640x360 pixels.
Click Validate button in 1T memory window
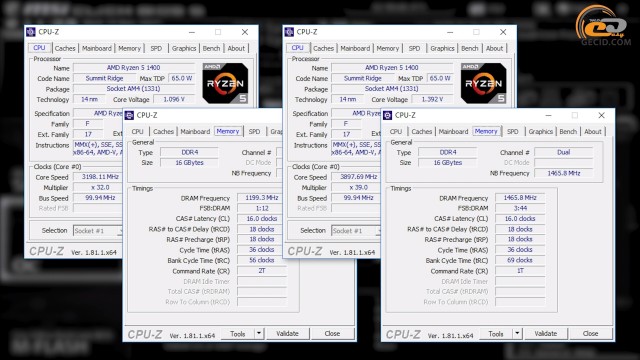tap(546, 333)
